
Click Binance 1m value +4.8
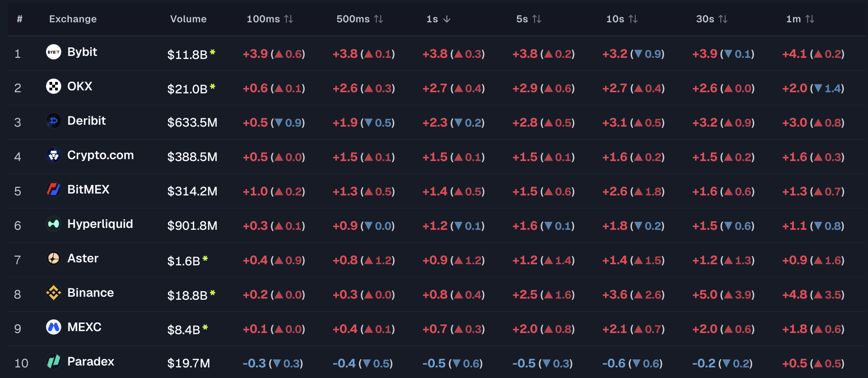pyautogui.click(x=794, y=294)
